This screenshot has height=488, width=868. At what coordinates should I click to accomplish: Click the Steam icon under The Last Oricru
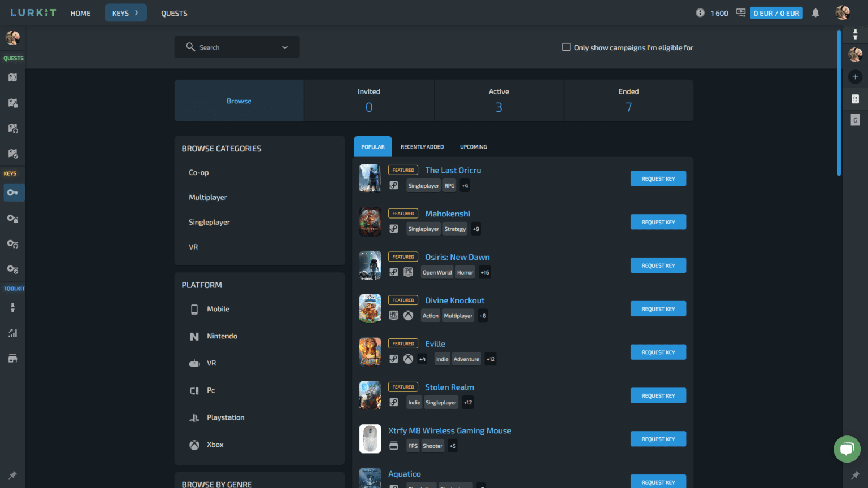click(x=394, y=185)
